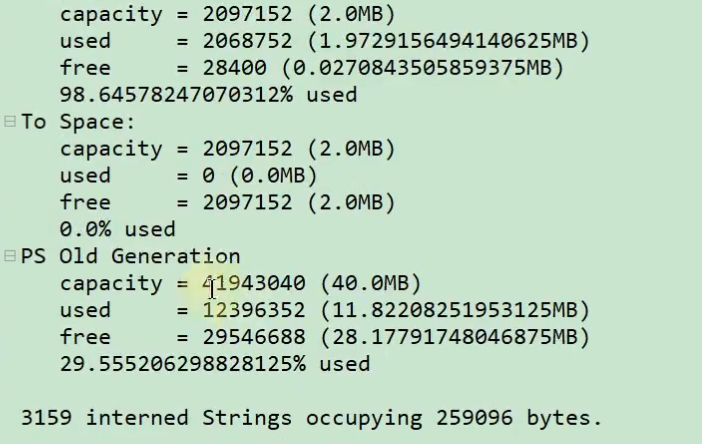Click the 29.555206298828125% used line
The width and height of the screenshot is (702, 444).
(214, 364)
